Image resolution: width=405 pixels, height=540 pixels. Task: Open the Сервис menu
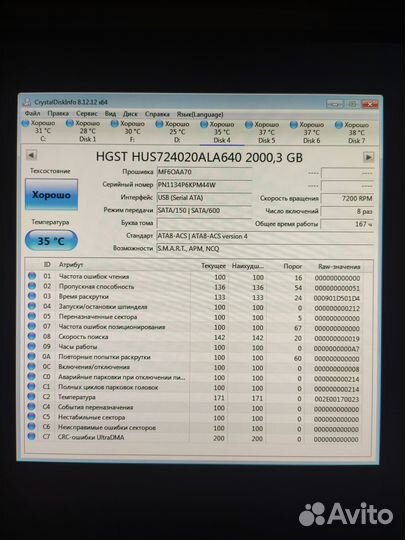[x=87, y=113]
